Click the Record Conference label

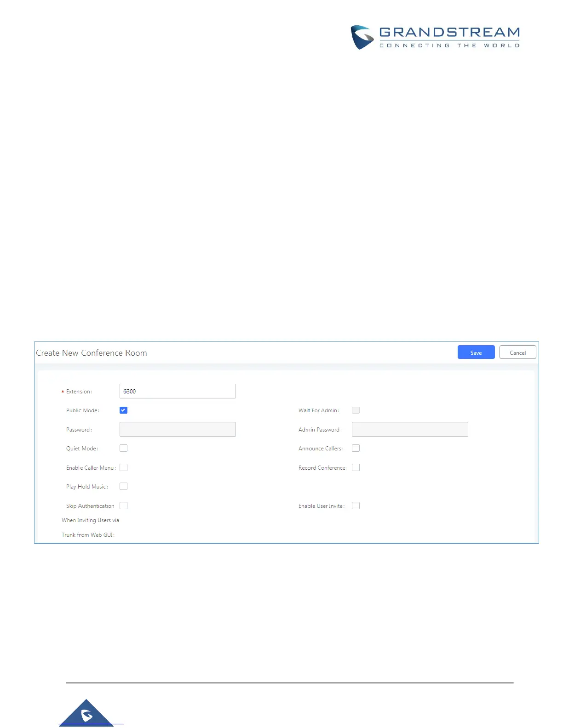click(322, 468)
